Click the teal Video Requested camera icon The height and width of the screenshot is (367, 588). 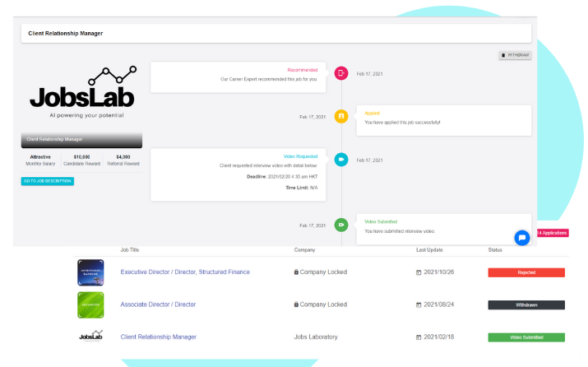pyautogui.click(x=341, y=160)
